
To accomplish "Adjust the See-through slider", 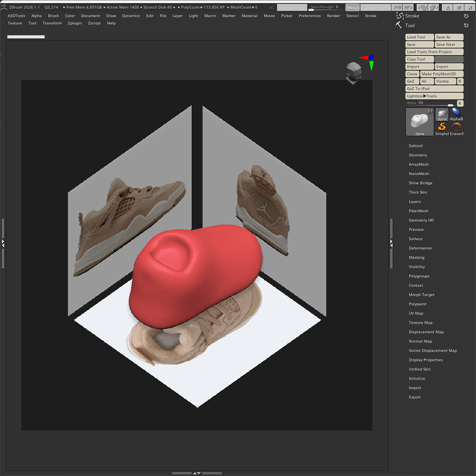I will click(326, 7).
